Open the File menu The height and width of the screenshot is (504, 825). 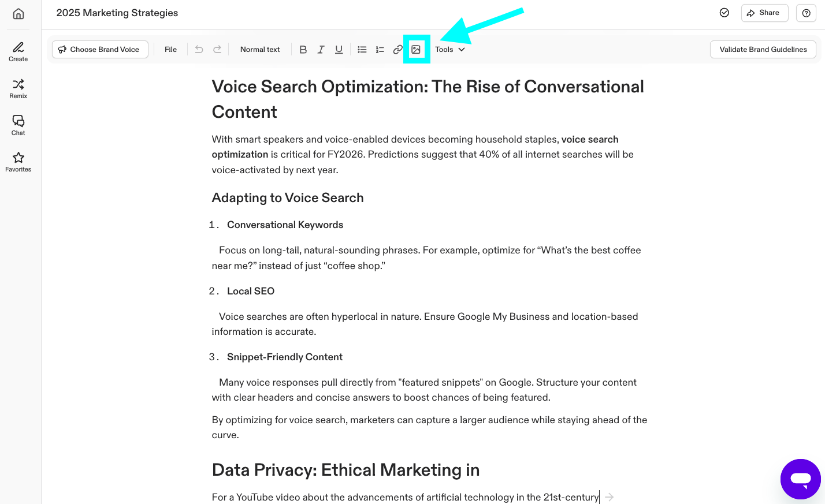pos(170,50)
